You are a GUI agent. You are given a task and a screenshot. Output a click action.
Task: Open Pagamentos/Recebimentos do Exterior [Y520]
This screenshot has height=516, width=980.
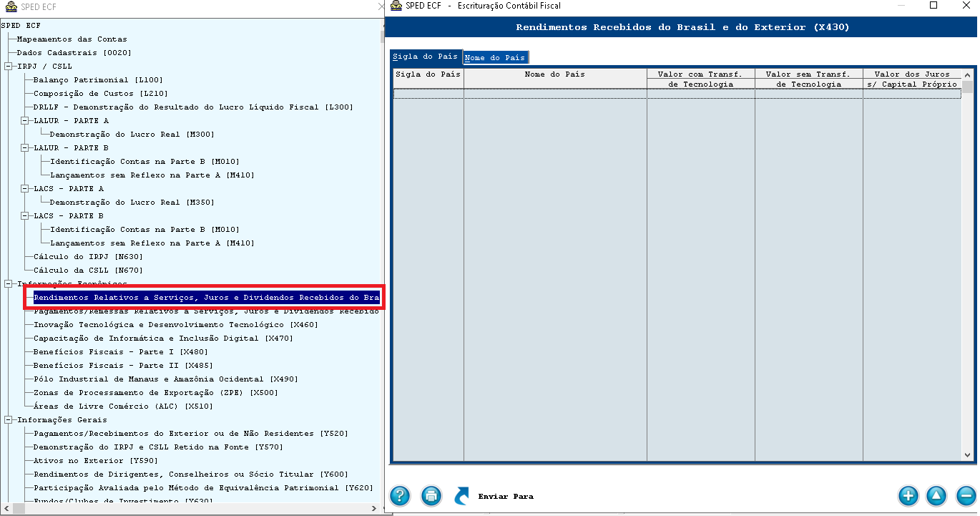click(190, 434)
